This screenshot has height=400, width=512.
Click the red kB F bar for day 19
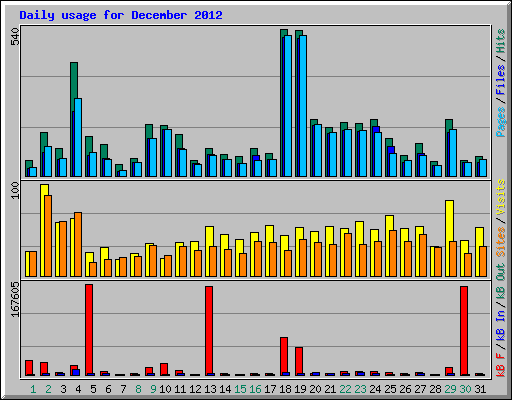(299, 361)
